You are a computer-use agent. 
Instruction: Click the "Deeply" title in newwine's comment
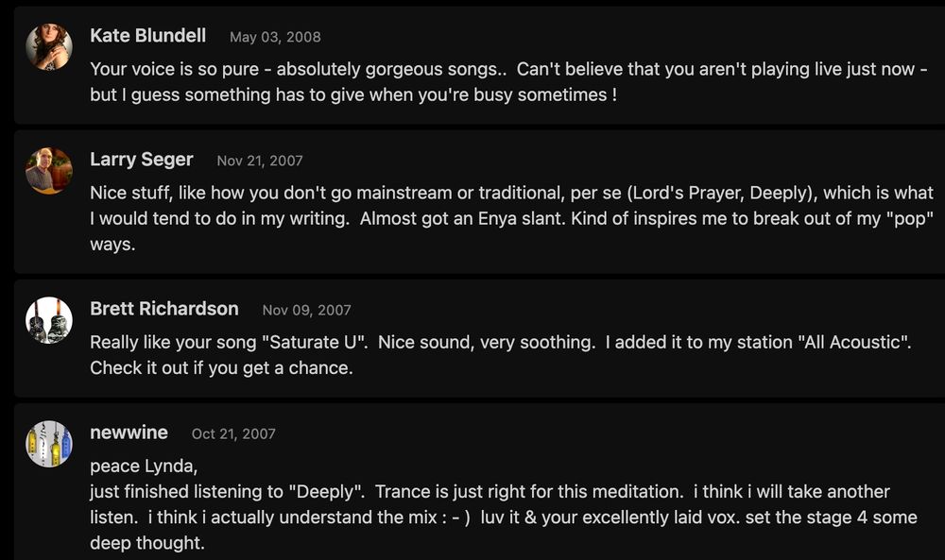(326, 491)
